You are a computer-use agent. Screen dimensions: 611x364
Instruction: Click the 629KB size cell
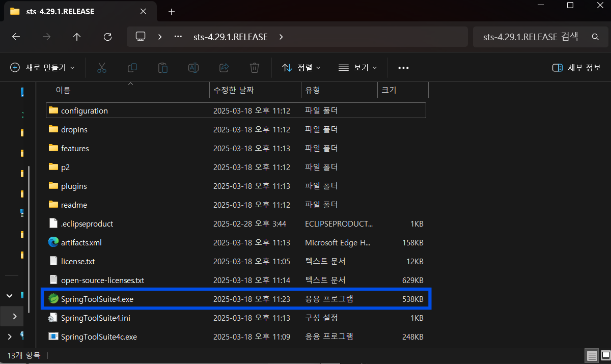click(412, 280)
